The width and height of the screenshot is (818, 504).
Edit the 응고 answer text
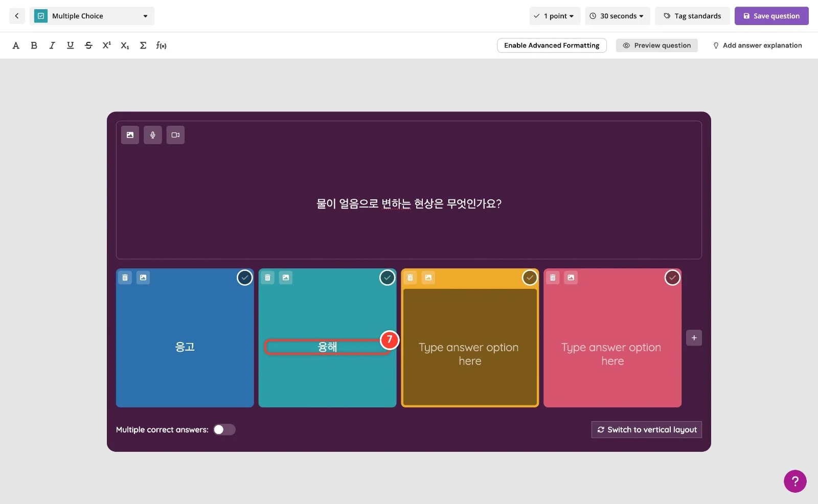point(185,347)
